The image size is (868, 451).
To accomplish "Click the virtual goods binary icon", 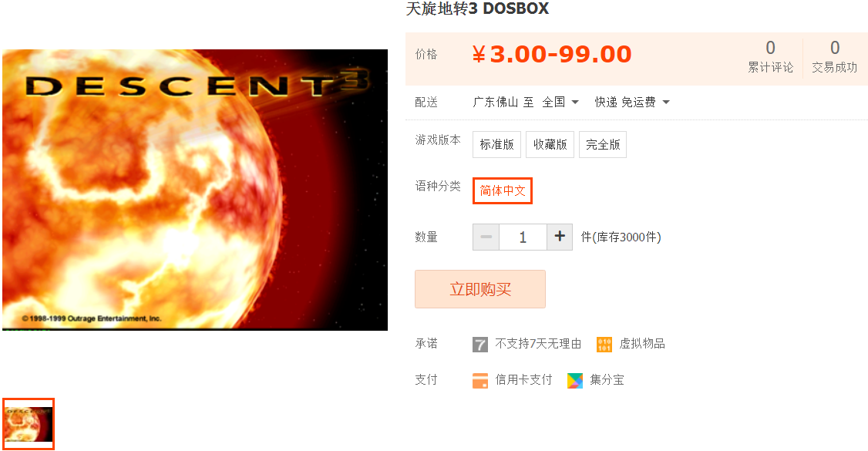I will coord(604,344).
